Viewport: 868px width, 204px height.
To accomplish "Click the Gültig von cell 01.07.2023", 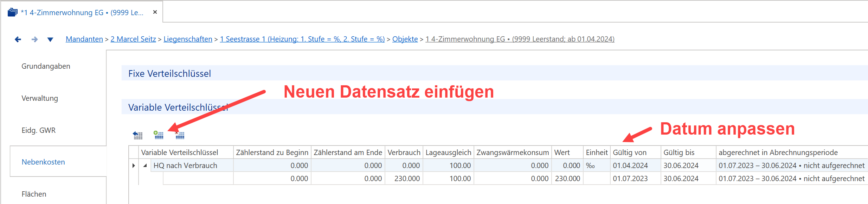I will coord(636,178).
